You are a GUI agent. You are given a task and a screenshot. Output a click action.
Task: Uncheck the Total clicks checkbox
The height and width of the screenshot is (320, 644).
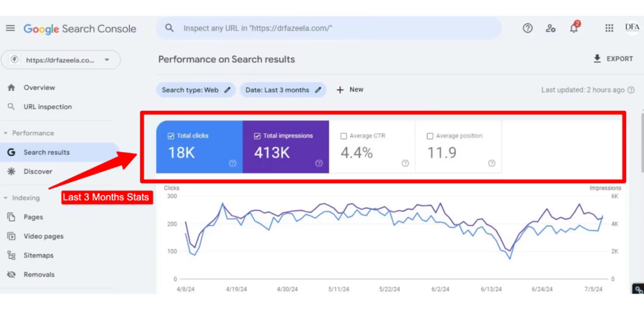tap(171, 136)
